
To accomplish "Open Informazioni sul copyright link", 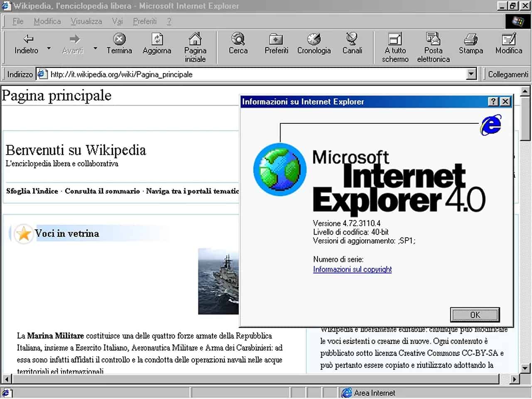I will (352, 269).
